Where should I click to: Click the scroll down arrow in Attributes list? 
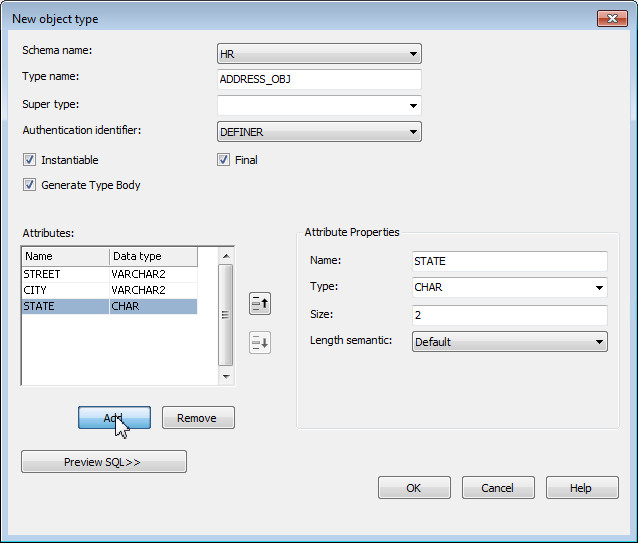226,376
